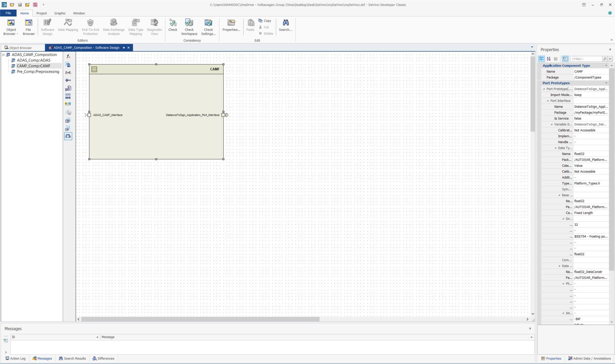Switch to the Action Log tab
Image resolution: width=615 pixels, height=364 pixels.
click(15, 359)
